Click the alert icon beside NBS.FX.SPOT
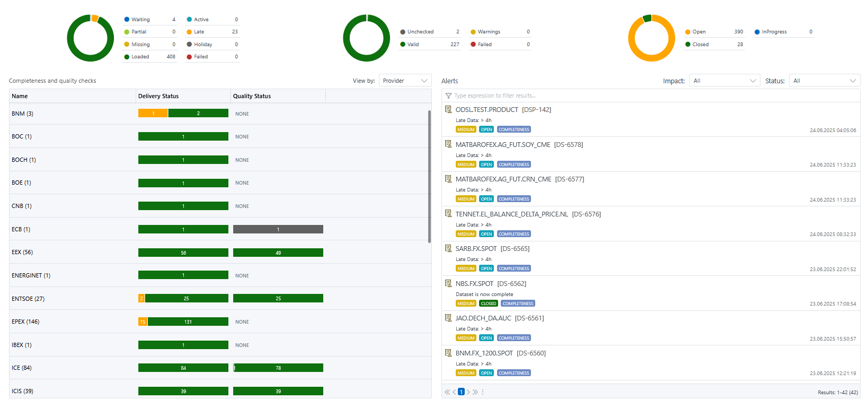Image resolution: width=868 pixels, height=408 pixels. click(448, 283)
